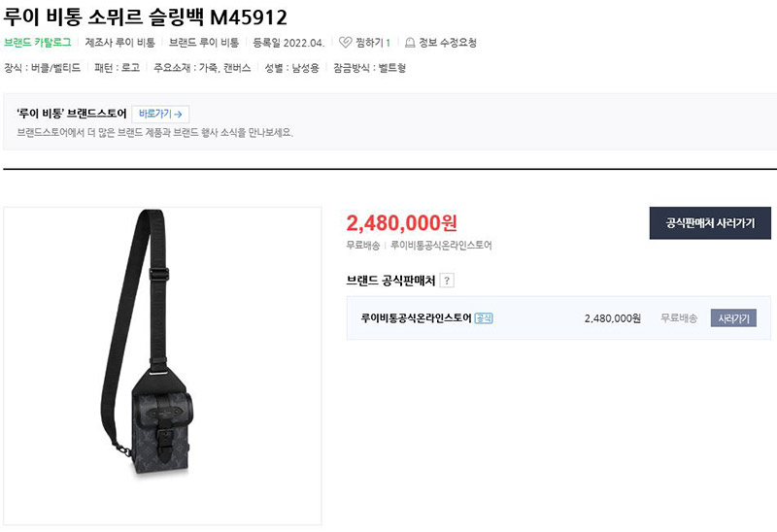Click the red 2,480,000원 price
This screenshot has width=777, height=532.
[x=401, y=223]
